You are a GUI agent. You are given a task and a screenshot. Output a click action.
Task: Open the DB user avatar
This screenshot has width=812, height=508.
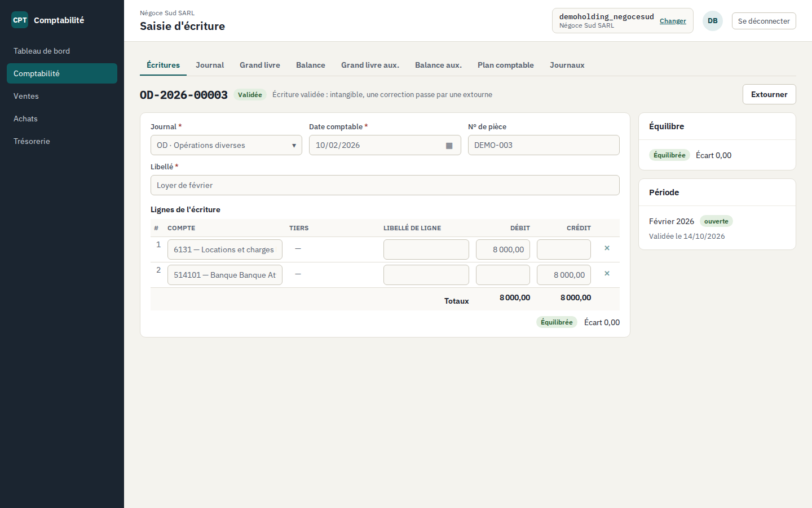tap(713, 21)
